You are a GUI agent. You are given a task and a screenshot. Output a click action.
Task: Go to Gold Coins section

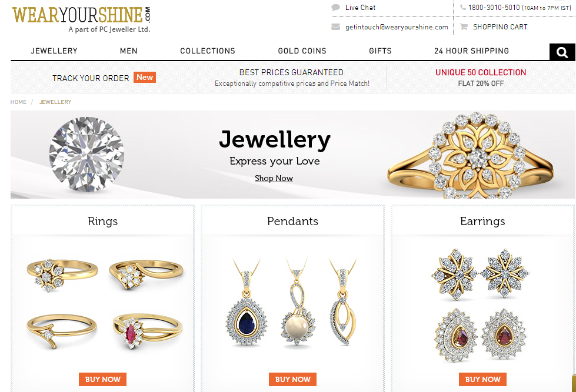(x=302, y=51)
